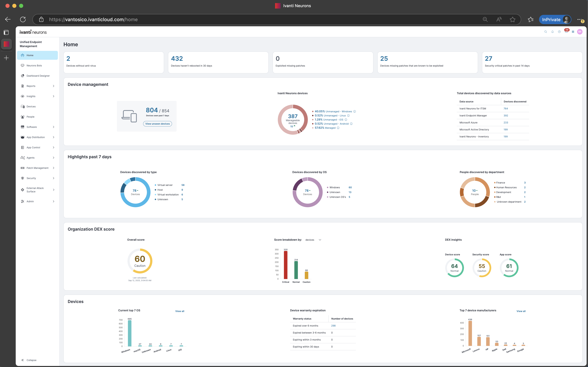Click the red Critical bar in score breakdown

pyautogui.click(x=285, y=265)
